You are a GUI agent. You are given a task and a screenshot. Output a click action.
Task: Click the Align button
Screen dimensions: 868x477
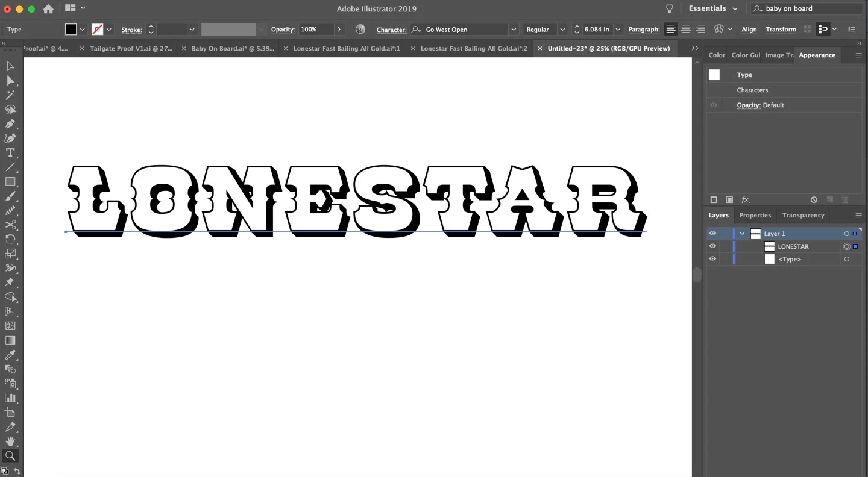click(749, 29)
